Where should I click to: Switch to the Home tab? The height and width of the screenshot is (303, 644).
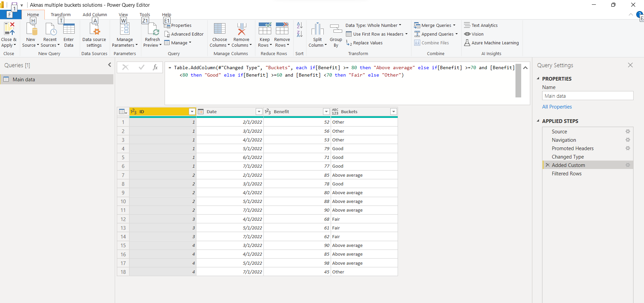pos(33,14)
